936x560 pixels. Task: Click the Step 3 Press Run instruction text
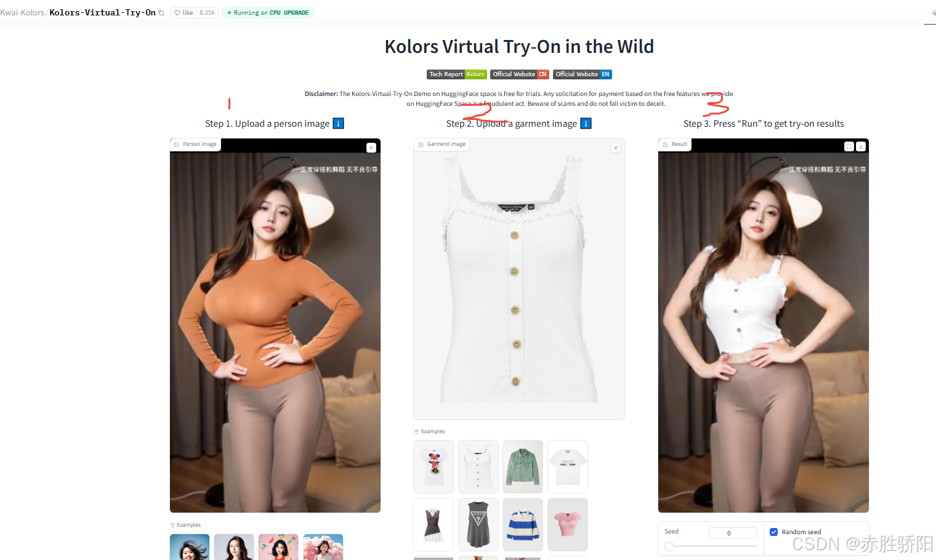tap(764, 124)
